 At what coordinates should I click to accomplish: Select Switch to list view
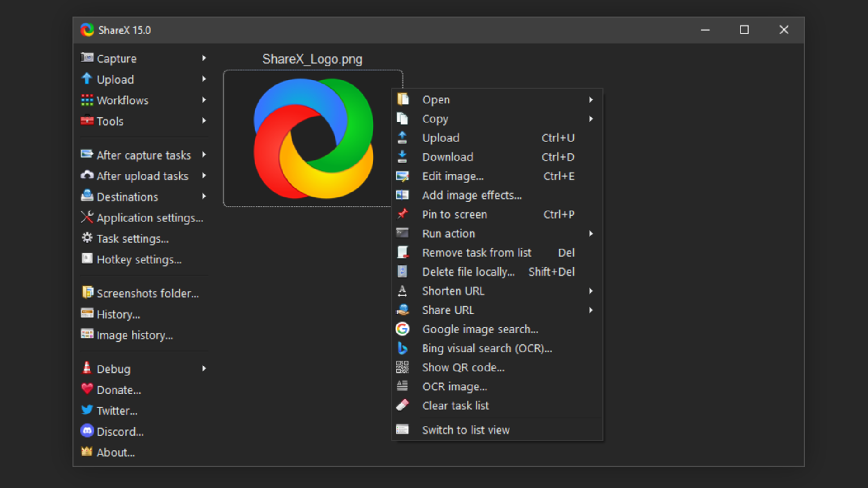(x=466, y=430)
